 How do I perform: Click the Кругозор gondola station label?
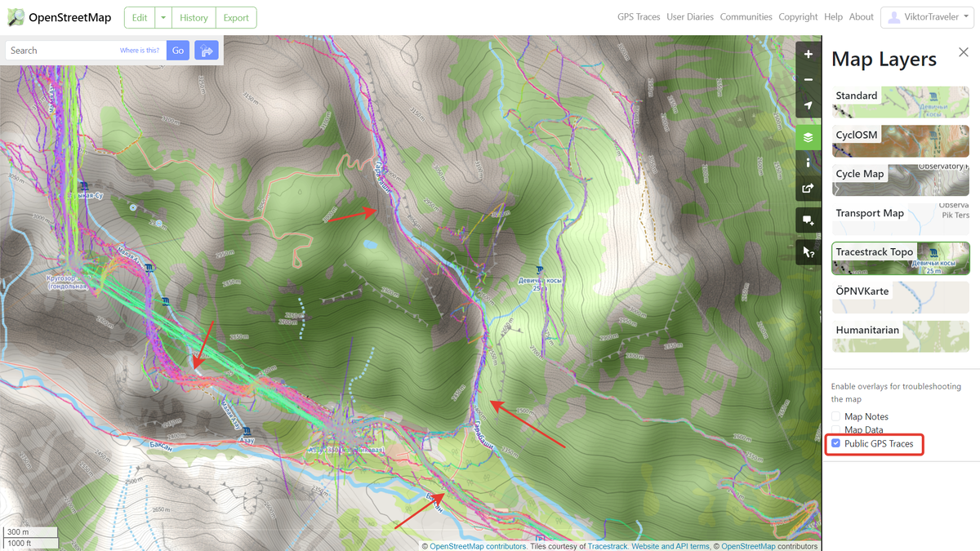pyautogui.click(x=69, y=282)
